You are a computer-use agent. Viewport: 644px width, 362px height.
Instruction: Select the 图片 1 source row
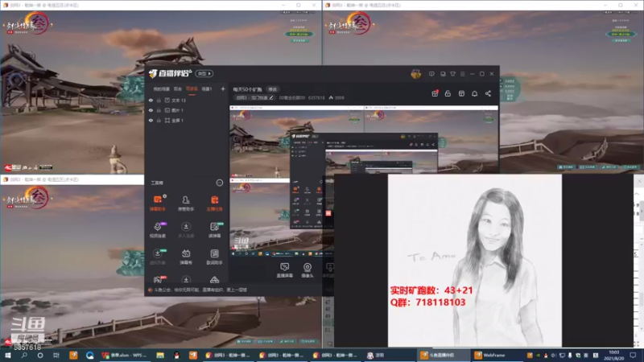[187, 110]
